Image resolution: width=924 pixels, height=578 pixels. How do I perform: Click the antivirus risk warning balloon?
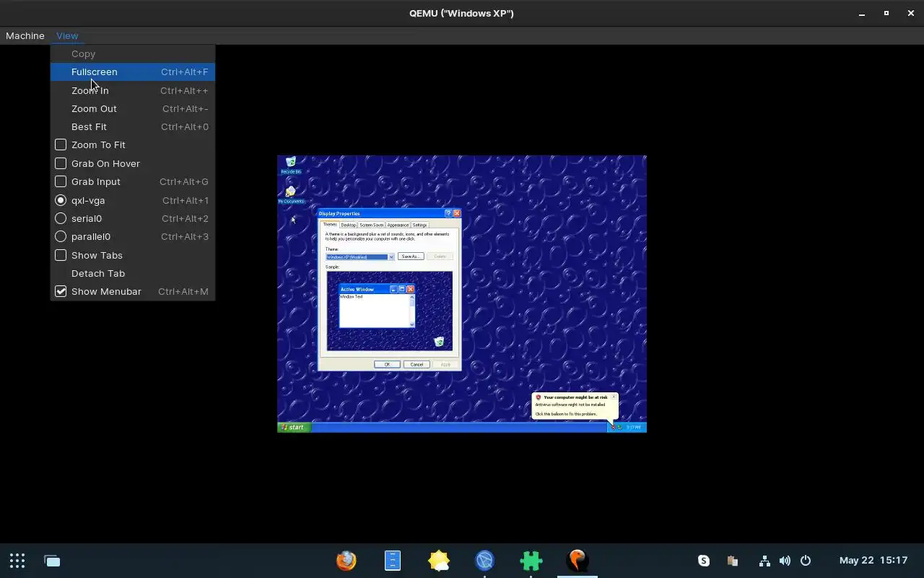point(575,405)
